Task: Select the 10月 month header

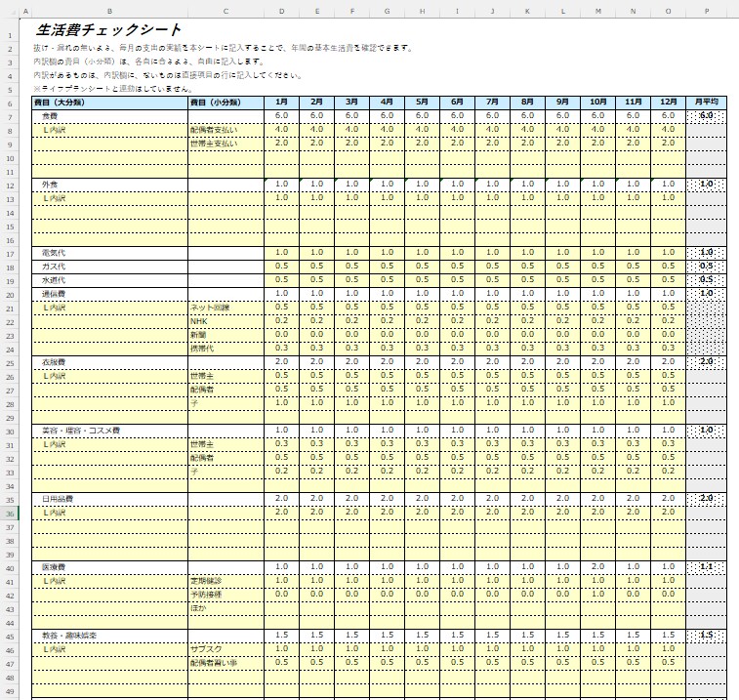Action: pos(597,103)
